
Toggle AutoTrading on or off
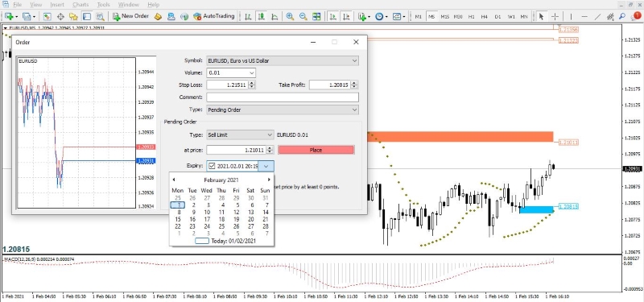[213, 16]
